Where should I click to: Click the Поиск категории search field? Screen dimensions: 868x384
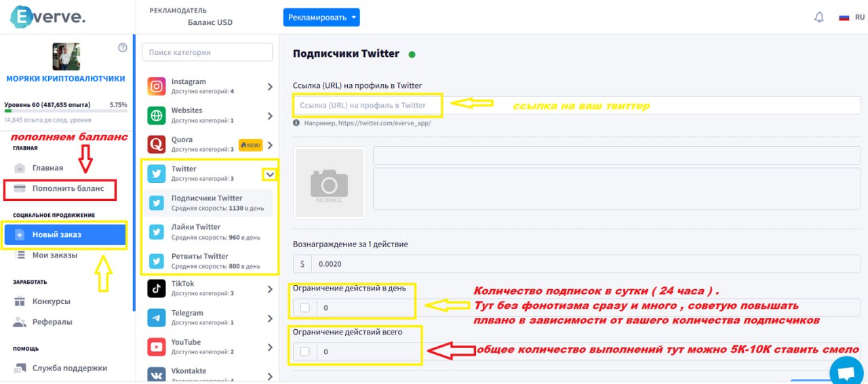(x=207, y=52)
